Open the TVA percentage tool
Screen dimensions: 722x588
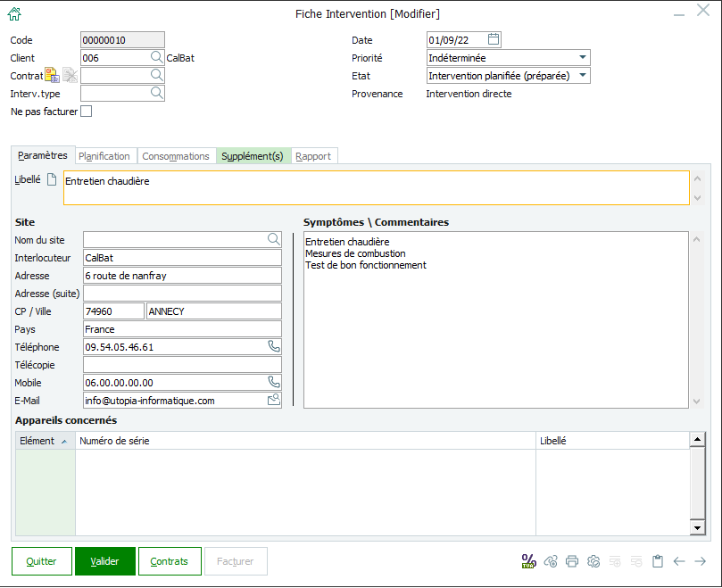click(528, 561)
